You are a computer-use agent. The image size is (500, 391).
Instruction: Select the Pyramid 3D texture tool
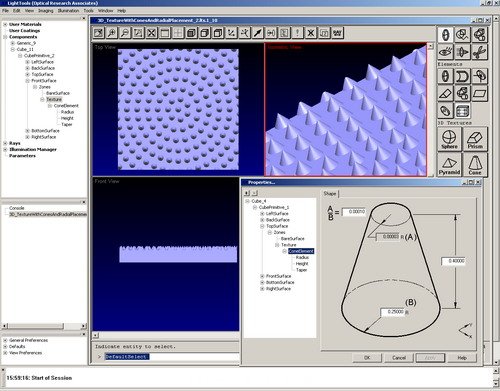click(449, 165)
